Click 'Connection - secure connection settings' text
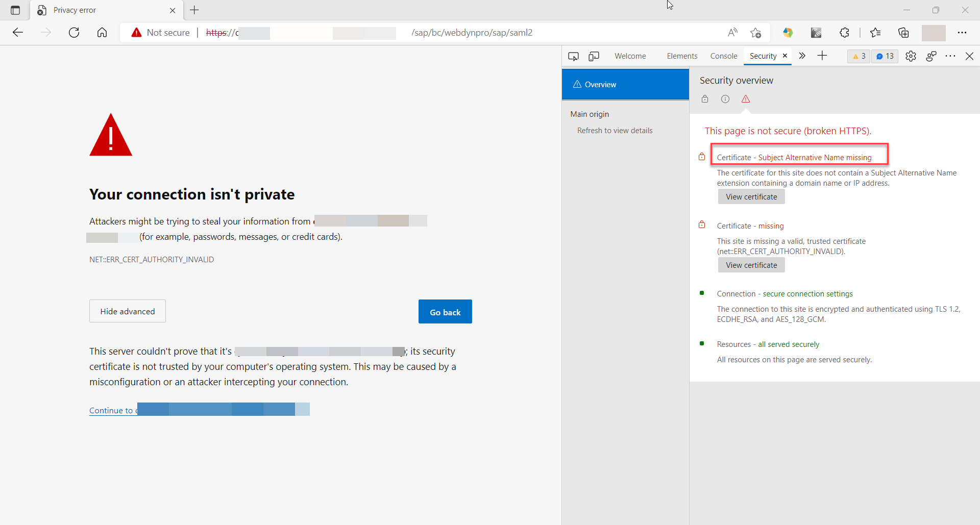Viewport: 980px width, 525px height. [785, 294]
